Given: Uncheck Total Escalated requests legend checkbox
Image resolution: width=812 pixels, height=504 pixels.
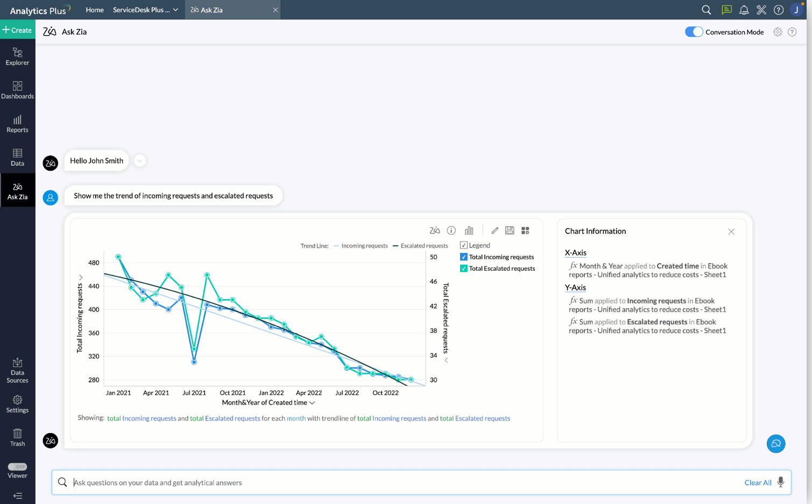Looking at the screenshot, I should 463,268.
